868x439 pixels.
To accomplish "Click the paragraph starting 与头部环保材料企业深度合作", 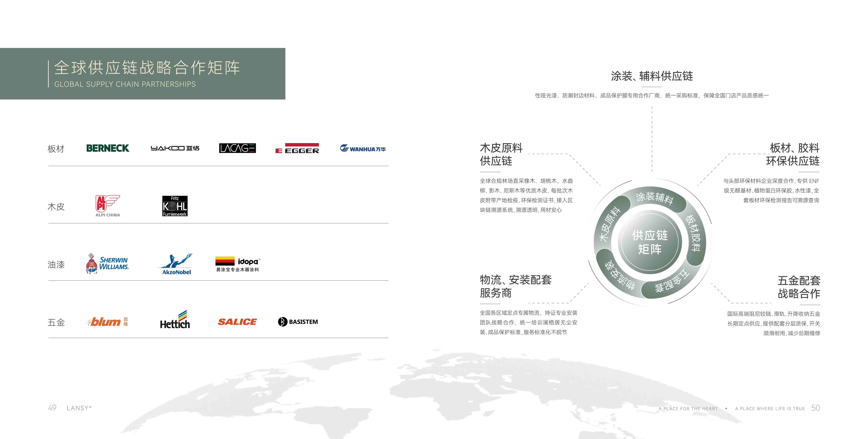I will (x=771, y=191).
